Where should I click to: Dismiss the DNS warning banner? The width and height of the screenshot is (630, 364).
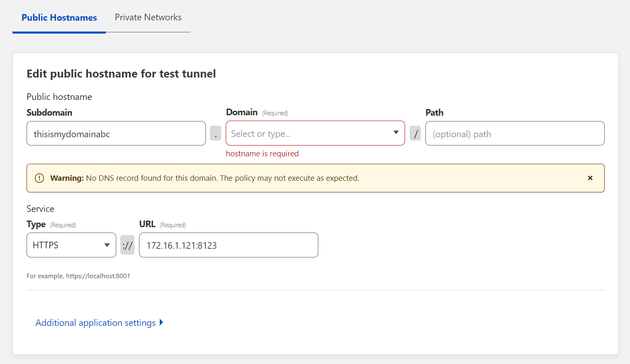coord(590,178)
